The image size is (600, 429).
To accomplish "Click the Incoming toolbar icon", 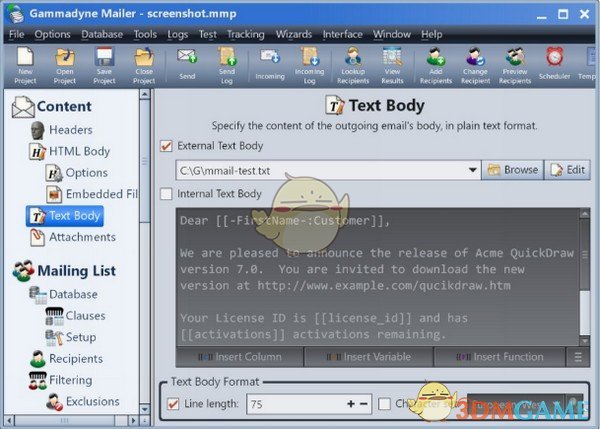I will pyautogui.click(x=270, y=63).
